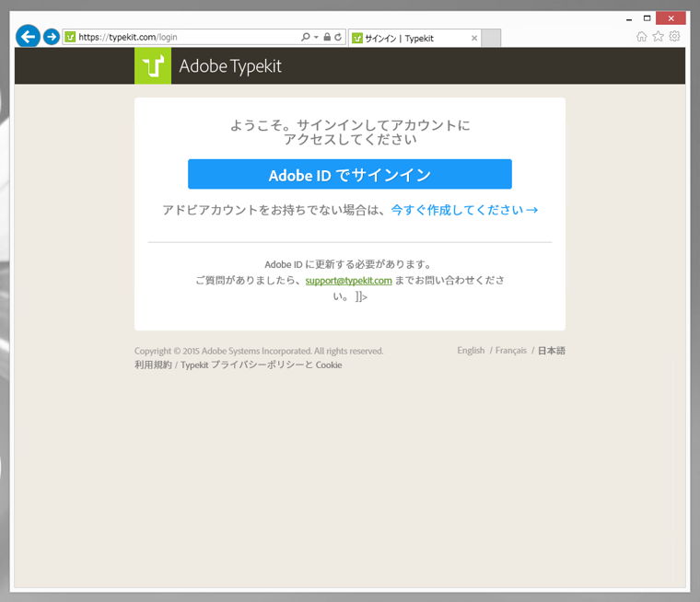
Task: Follow 今すぐ作成してください link
Action: [464, 210]
